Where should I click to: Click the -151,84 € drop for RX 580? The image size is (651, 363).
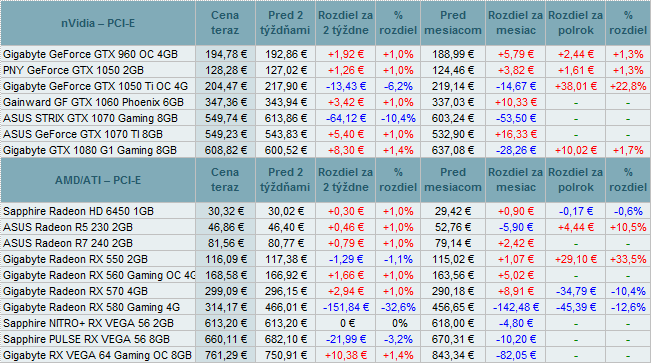(x=345, y=307)
